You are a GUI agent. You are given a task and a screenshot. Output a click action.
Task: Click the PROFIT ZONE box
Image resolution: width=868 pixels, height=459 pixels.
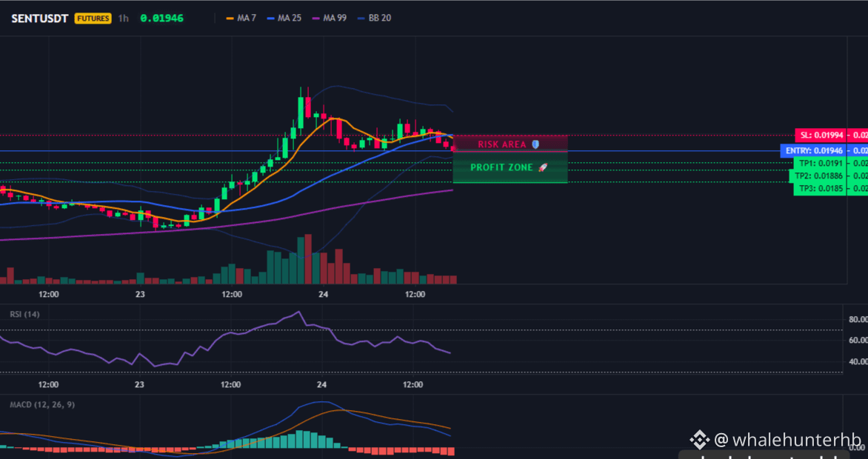(510, 167)
